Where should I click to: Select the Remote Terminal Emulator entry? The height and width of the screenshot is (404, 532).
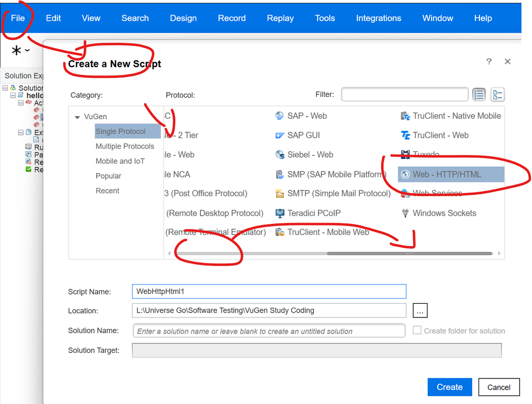[215, 232]
